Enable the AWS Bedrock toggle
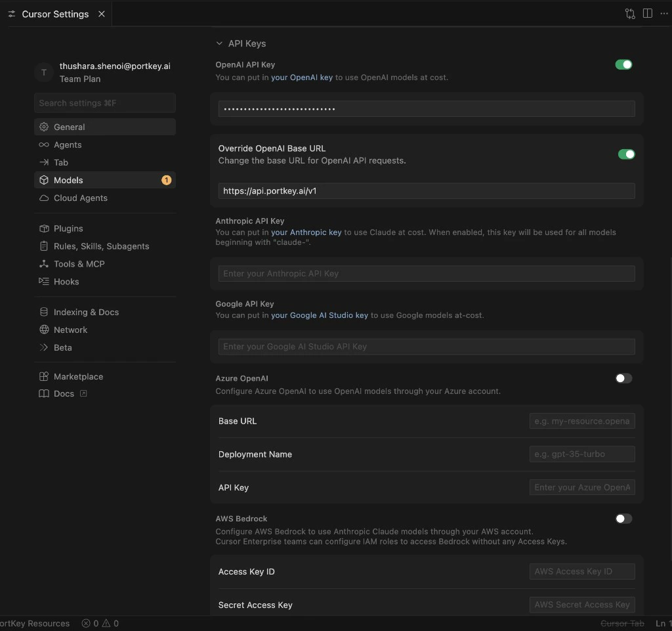This screenshot has height=631, width=672. pos(623,519)
